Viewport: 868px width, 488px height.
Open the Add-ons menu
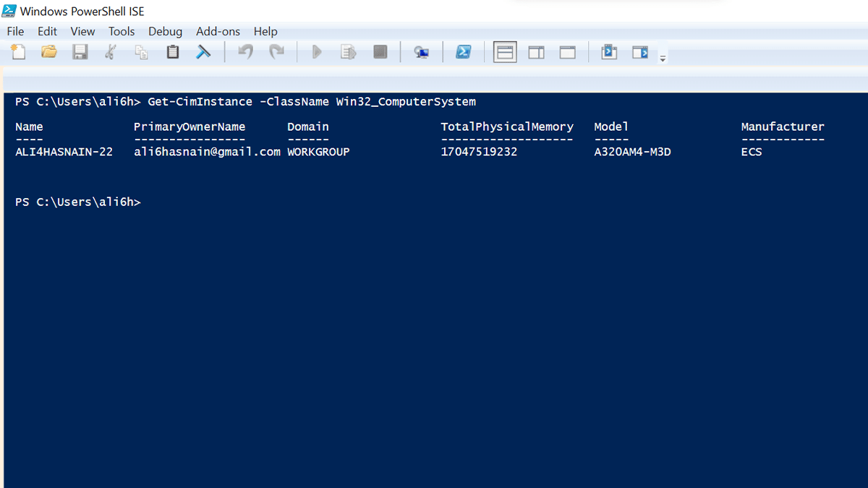coord(218,31)
